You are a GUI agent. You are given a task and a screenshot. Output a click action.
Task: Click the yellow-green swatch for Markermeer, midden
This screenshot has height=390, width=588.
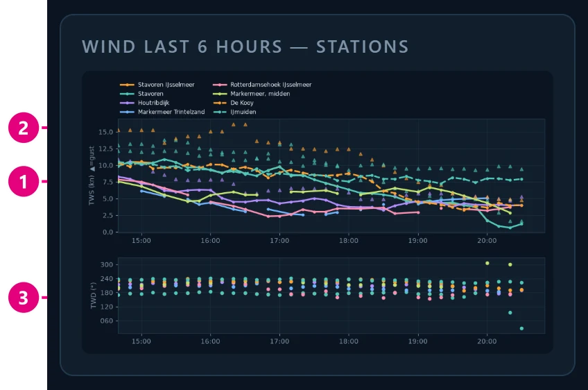(219, 94)
